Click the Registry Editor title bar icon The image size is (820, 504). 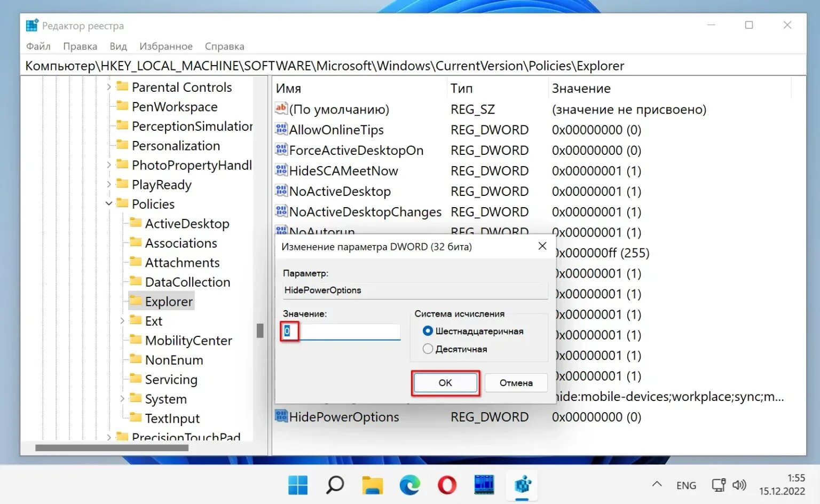click(x=32, y=25)
